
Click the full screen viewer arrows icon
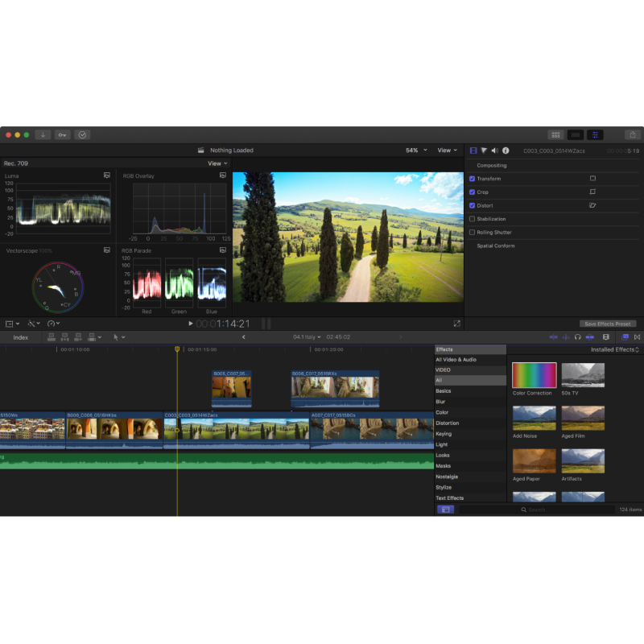tap(457, 324)
